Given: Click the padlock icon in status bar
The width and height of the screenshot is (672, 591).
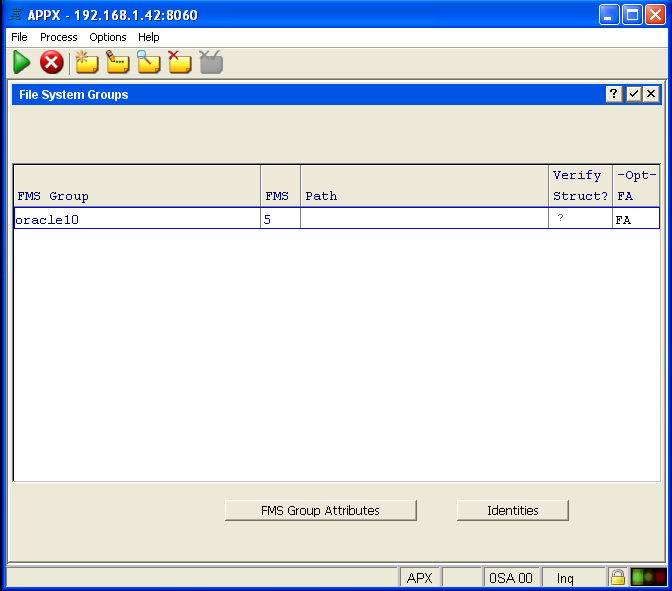Looking at the screenshot, I should 618,578.
